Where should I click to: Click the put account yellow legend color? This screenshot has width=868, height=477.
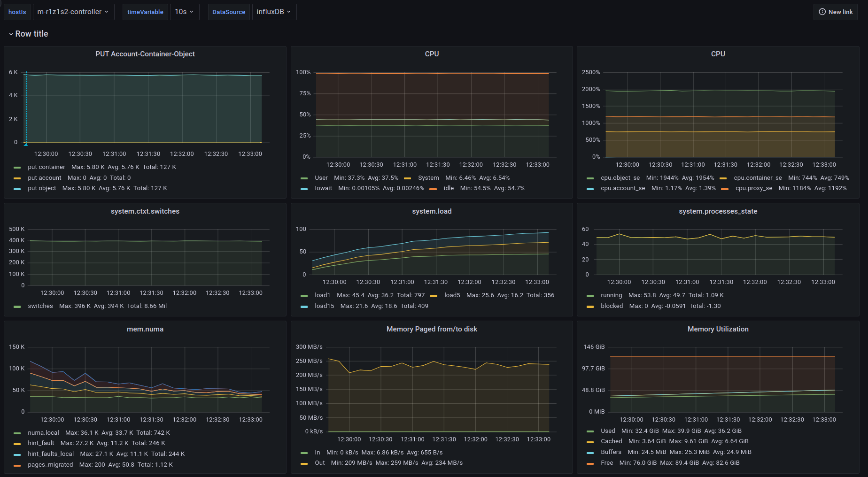[x=17, y=178]
